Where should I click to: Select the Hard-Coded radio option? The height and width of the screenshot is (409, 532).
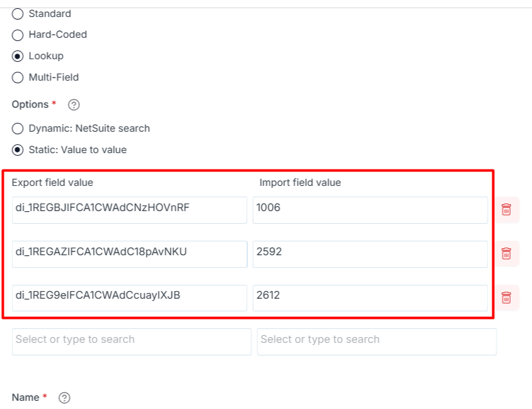coord(18,35)
